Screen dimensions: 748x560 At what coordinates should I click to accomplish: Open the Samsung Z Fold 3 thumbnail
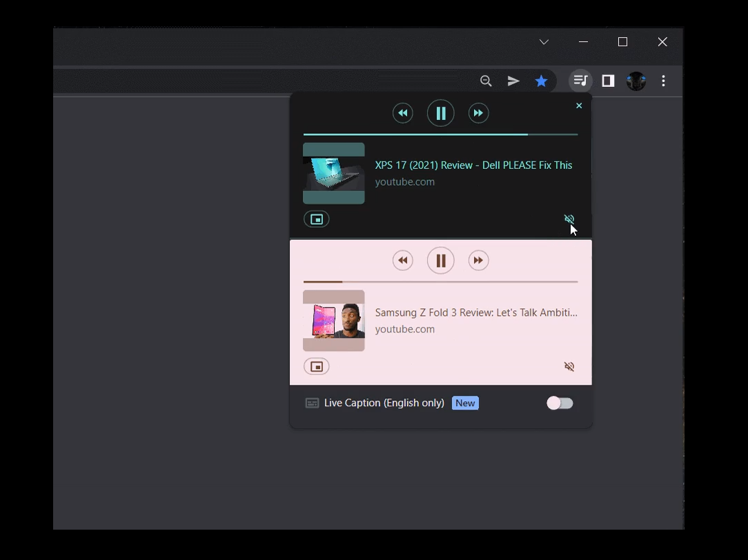tap(334, 321)
